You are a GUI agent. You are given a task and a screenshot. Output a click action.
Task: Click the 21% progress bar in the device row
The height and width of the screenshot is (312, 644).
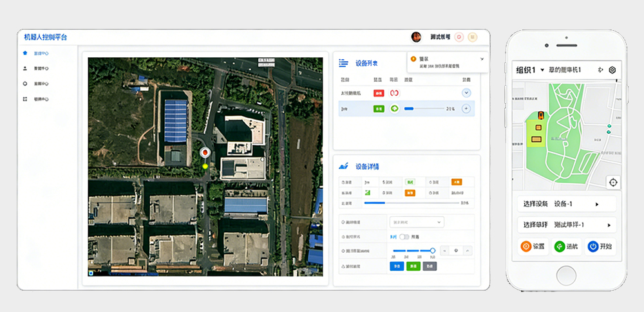coord(424,109)
